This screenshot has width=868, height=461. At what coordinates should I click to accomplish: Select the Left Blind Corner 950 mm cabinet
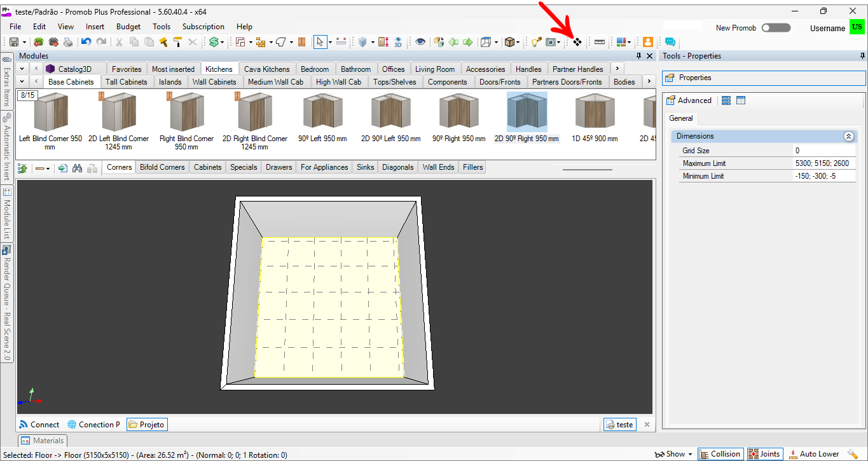point(50,122)
